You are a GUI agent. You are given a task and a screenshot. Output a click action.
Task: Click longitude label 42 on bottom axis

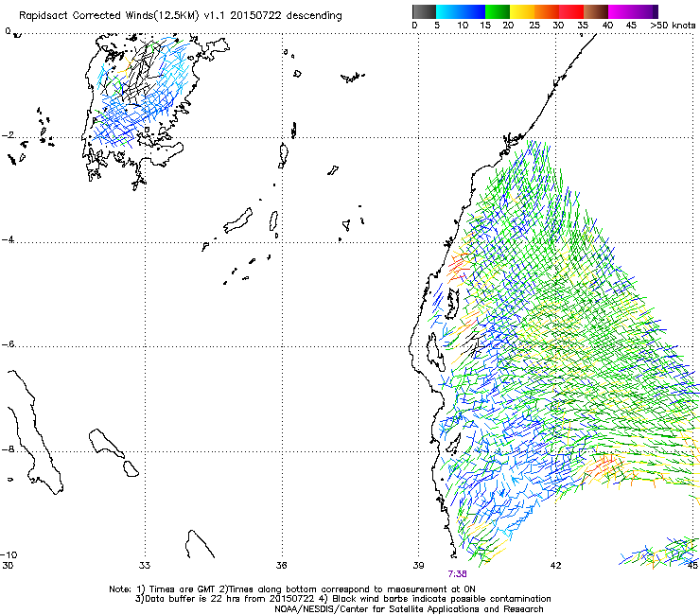click(555, 565)
